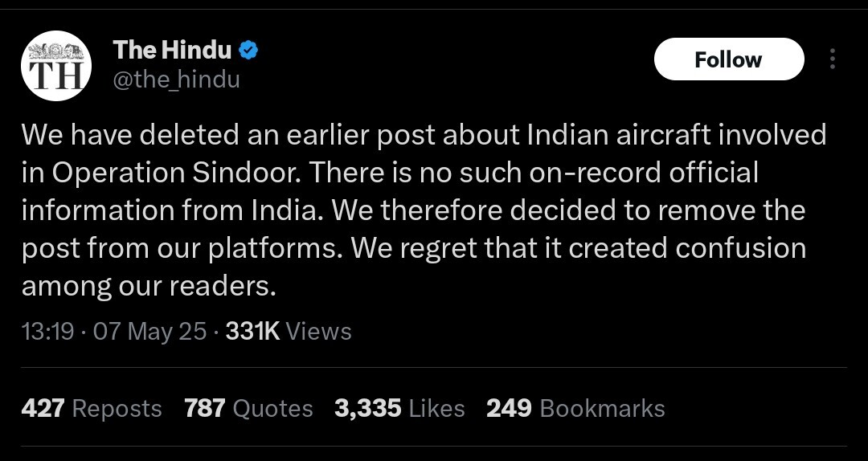Click the words 'Indian aircraft involved'
Image resolution: width=868 pixels, height=461 pixels.
coord(677,135)
